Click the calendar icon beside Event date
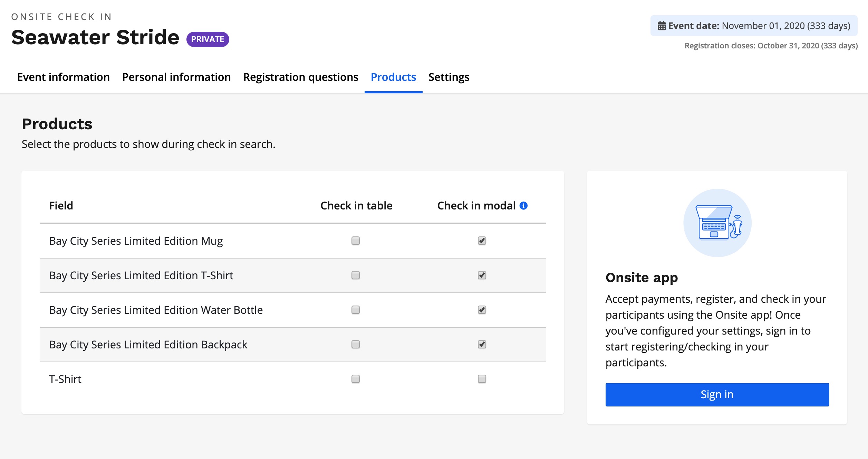This screenshot has height=459, width=868. pyautogui.click(x=661, y=26)
